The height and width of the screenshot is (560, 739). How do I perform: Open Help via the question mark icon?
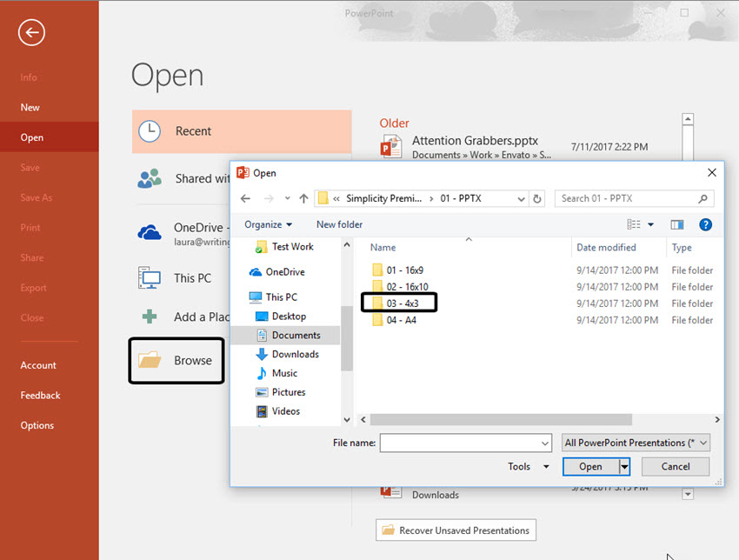(x=705, y=224)
